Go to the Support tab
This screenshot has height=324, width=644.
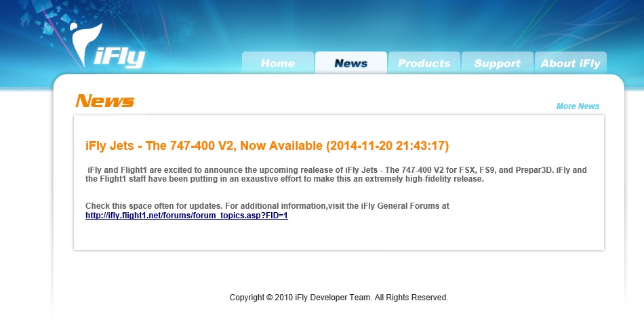pos(497,63)
